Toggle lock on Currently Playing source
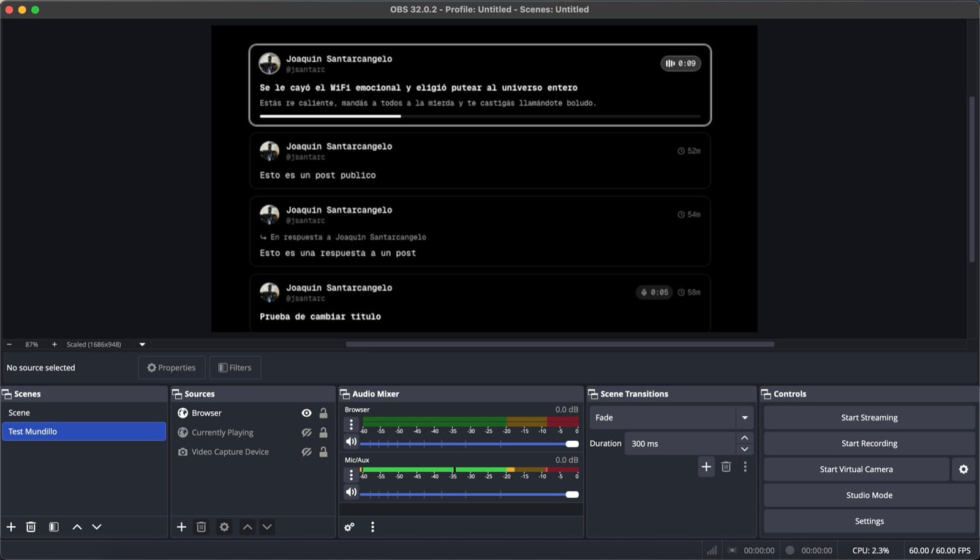This screenshot has height=560, width=980. 323,433
